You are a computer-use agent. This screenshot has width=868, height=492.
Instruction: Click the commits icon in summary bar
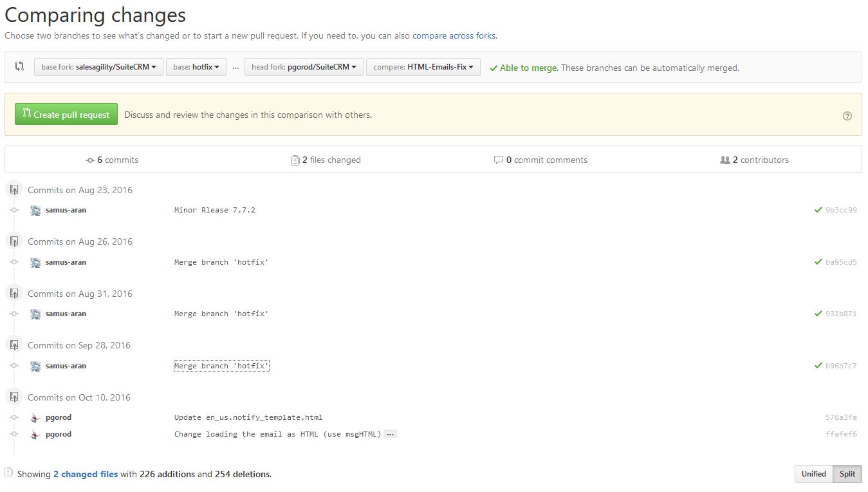(x=90, y=160)
